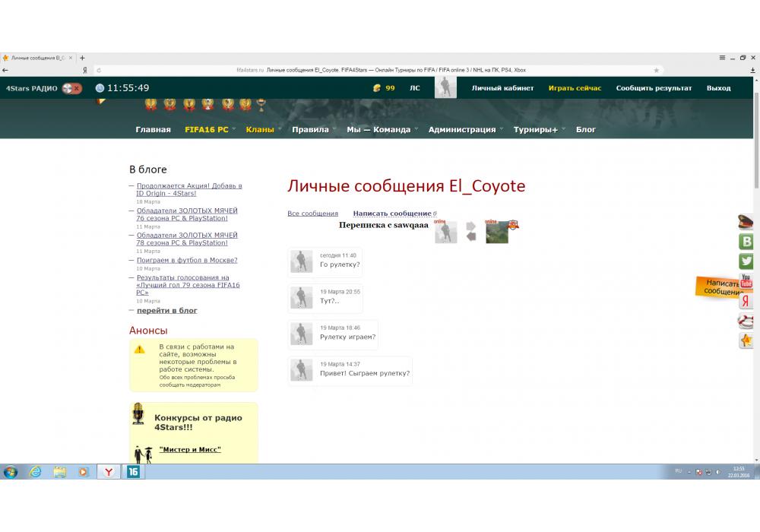Image resolution: width=760 pixels, height=532 pixels.
Task: Click the lifebuoy help sidebar icon
Action: [746, 321]
